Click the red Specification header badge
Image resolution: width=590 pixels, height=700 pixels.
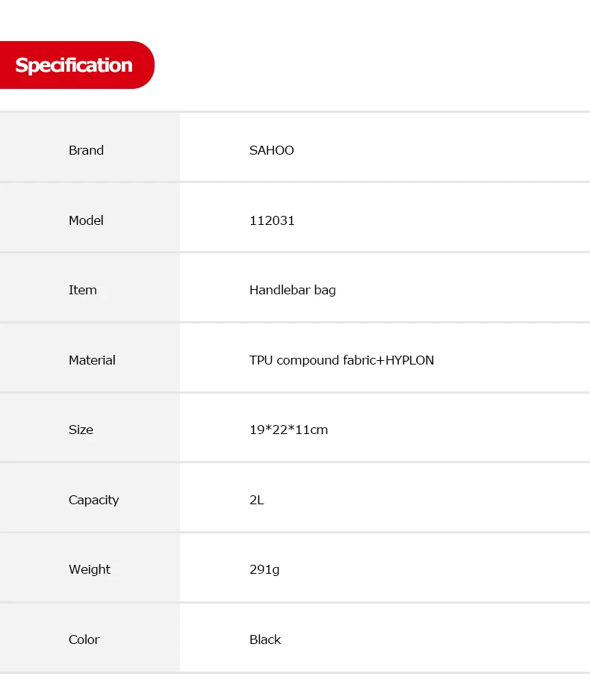pyautogui.click(x=77, y=65)
